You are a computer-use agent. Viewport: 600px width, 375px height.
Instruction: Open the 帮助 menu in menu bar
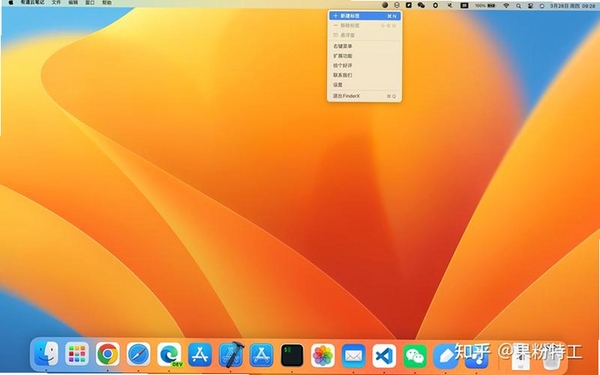tap(107, 3)
